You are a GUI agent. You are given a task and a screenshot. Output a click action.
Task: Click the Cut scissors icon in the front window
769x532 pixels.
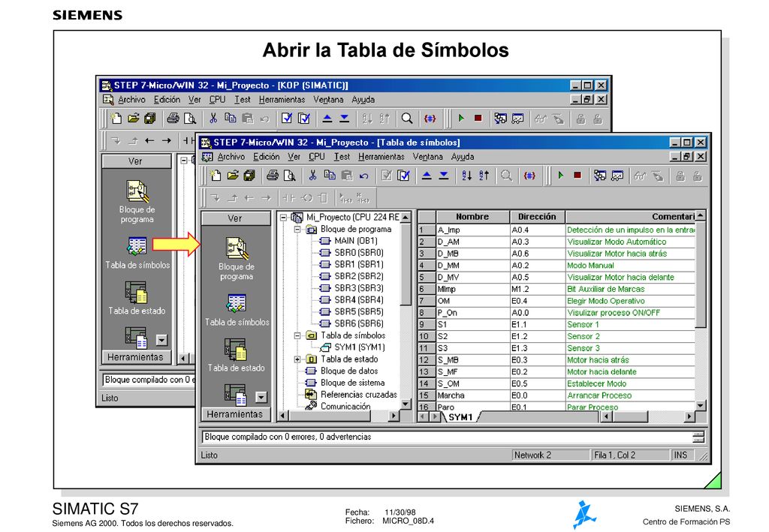312,176
